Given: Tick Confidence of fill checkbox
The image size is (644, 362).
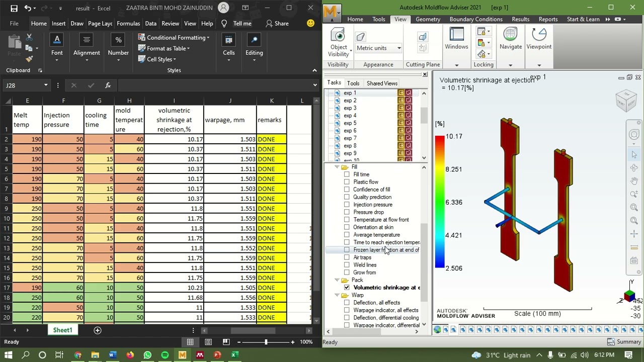Looking at the screenshot, I should pos(347,190).
